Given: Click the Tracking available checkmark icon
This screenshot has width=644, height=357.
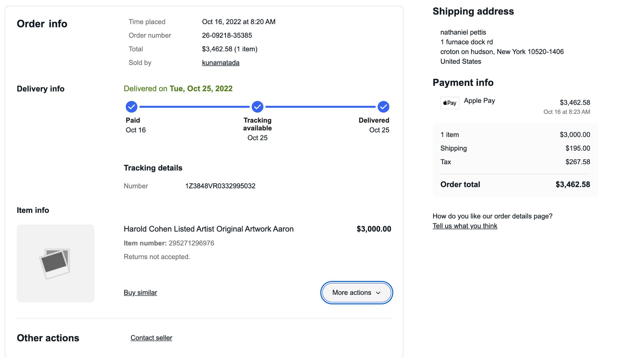Looking at the screenshot, I should [258, 107].
